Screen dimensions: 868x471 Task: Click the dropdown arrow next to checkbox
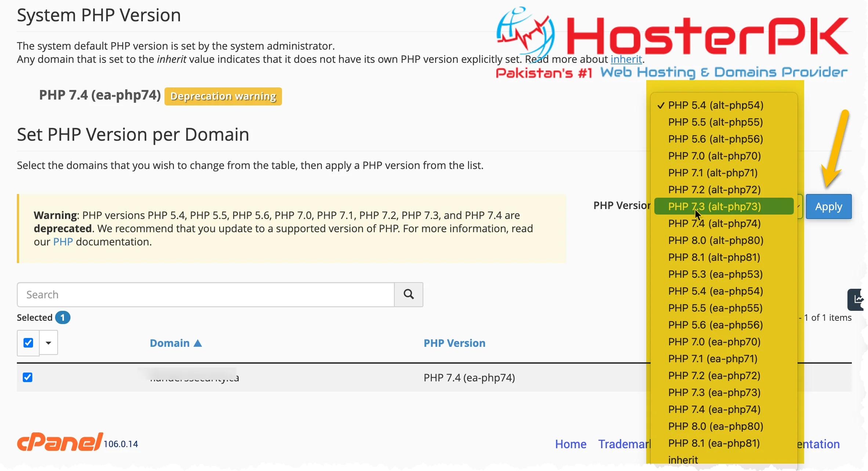[49, 342]
